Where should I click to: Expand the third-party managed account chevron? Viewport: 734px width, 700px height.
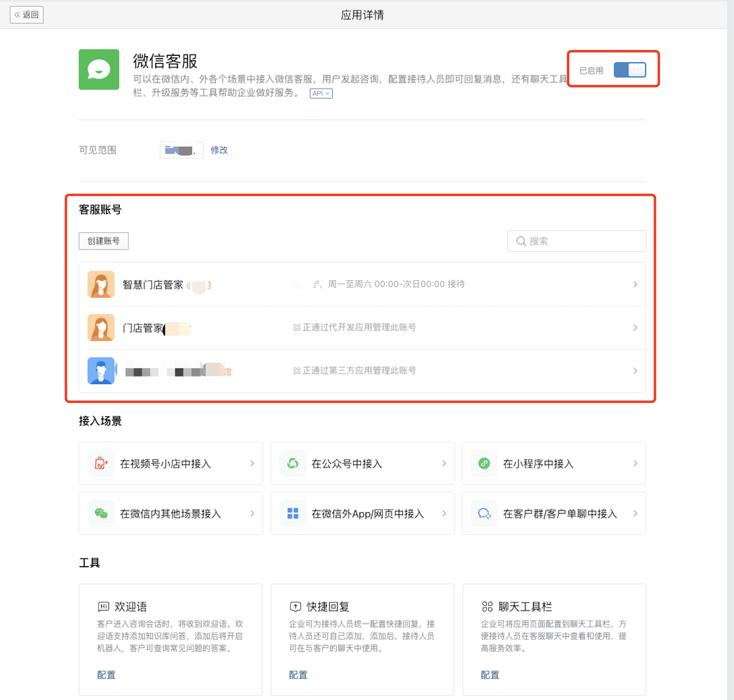tap(635, 371)
